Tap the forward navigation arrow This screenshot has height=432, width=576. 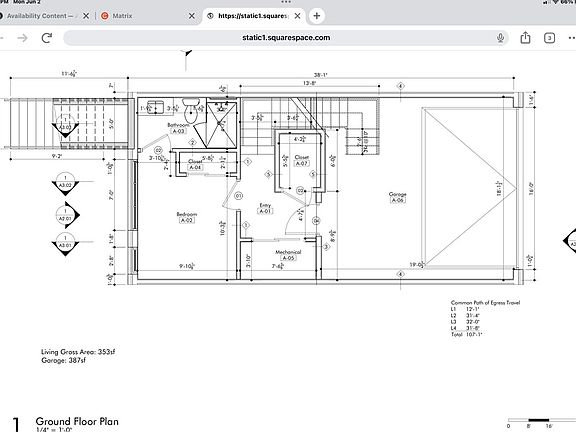[x=22, y=38]
